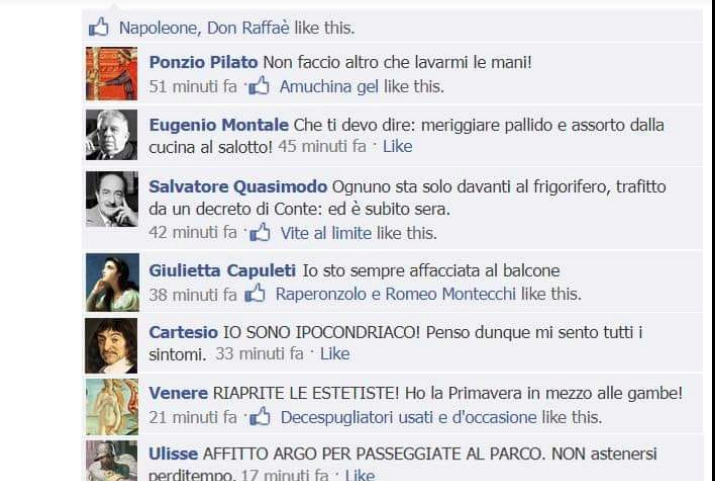Screen dimensions: 715x481
Task: Open Giulietta Capuleti's profile picture
Action: (x=112, y=282)
